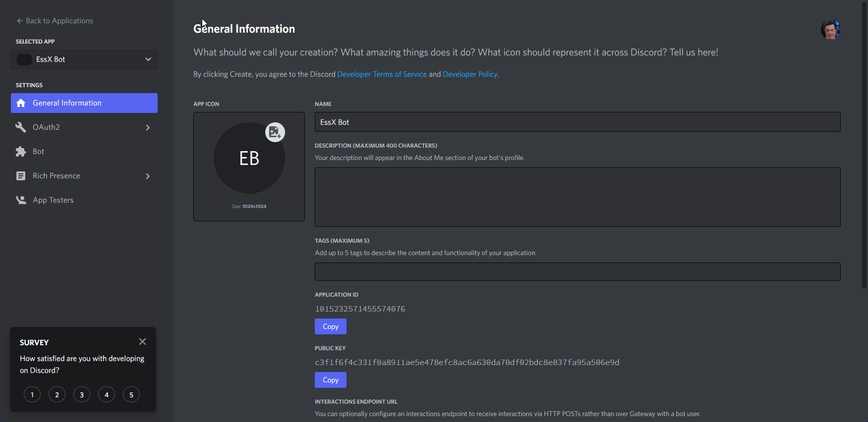Click the General Information page heading
Image resolution: width=868 pixels, height=422 pixels.
244,29
